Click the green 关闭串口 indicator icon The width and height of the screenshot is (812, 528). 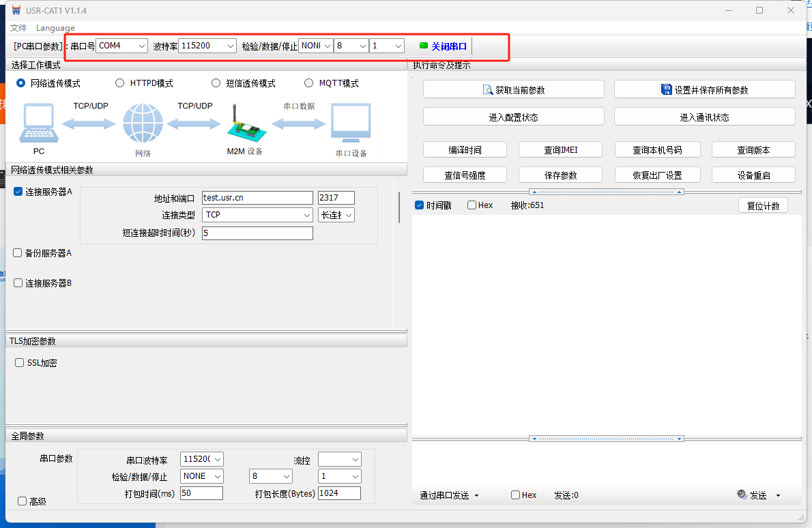[424, 46]
